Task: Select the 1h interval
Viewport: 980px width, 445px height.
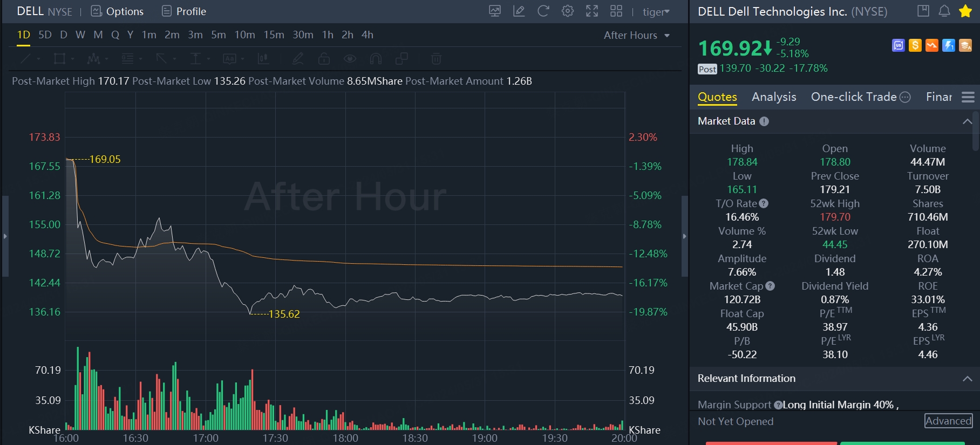Action: coord(328,35)
